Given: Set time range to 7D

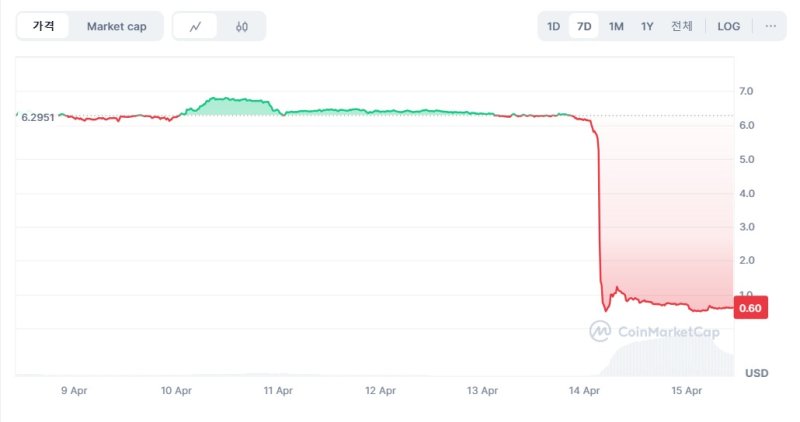Looking at the screenshot, I should point(584,26).
